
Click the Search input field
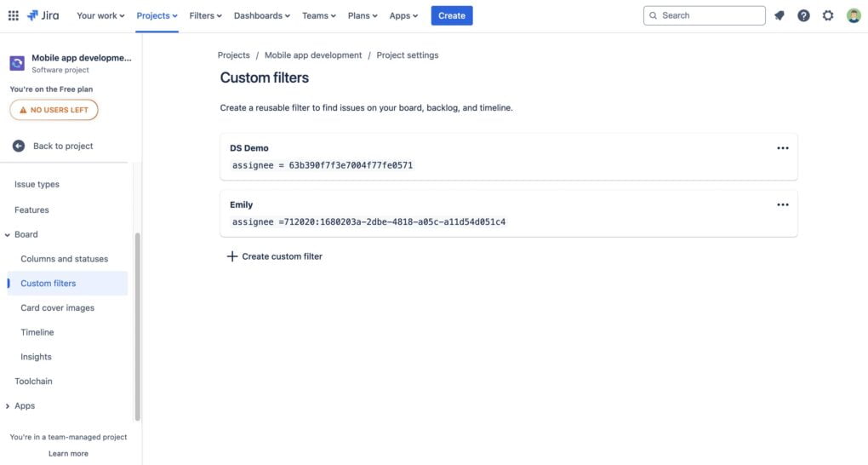[704, 15]
